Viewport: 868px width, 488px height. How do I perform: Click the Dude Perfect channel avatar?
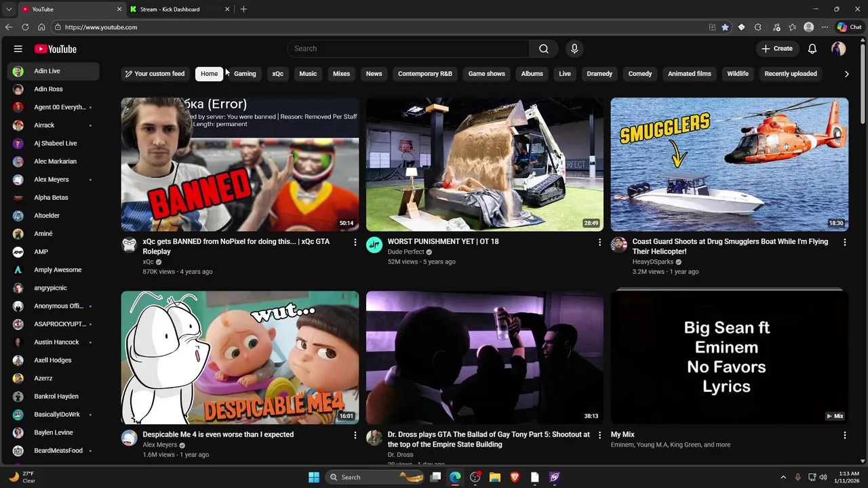(x=374, y=245)
